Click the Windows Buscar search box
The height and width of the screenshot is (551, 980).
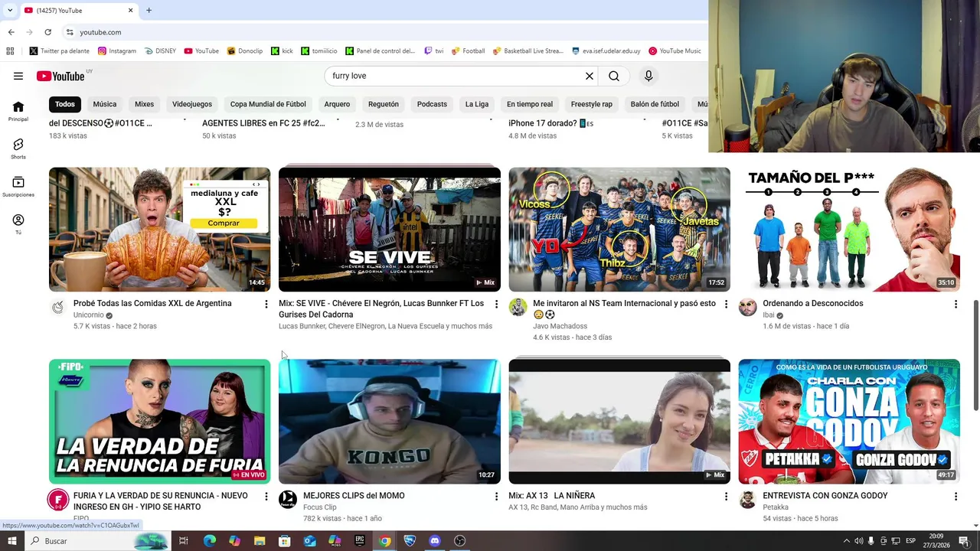pos(97,541)
